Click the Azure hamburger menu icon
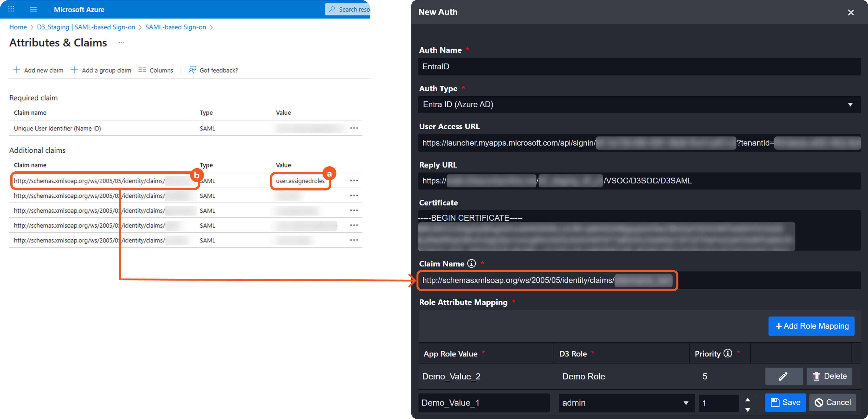Image resolution: width=868 pixels, height=419 pixels. pyautogui.click(x=33, y=10)
